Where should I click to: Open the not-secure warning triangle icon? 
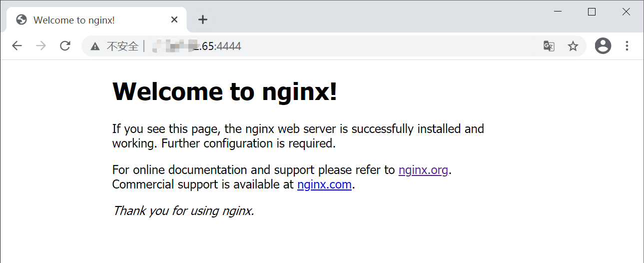pyautogui.click(x=95, y=46)
